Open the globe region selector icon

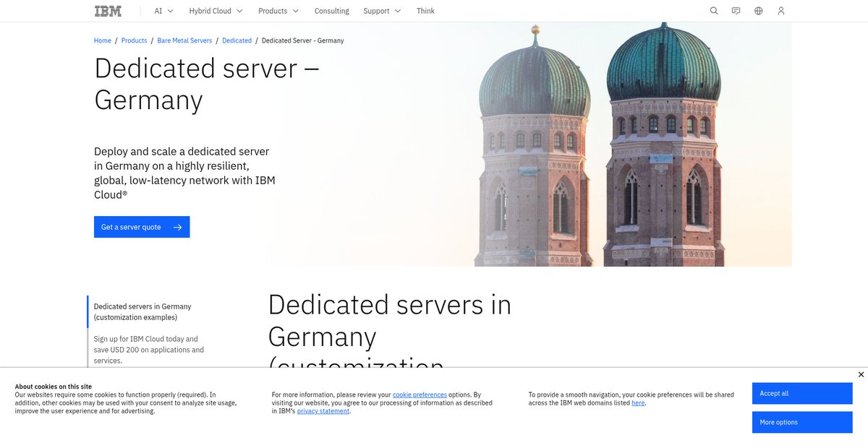pos(759,11)
